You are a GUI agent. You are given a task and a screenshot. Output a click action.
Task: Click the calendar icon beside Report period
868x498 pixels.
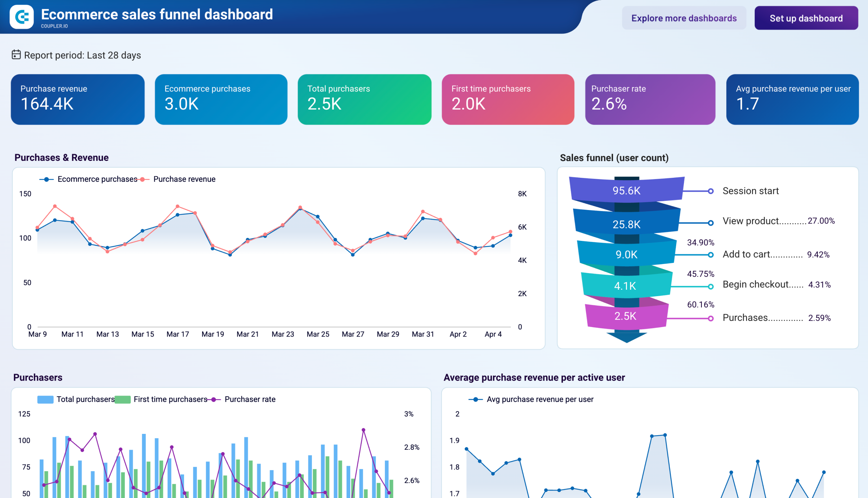coord(16,55)
